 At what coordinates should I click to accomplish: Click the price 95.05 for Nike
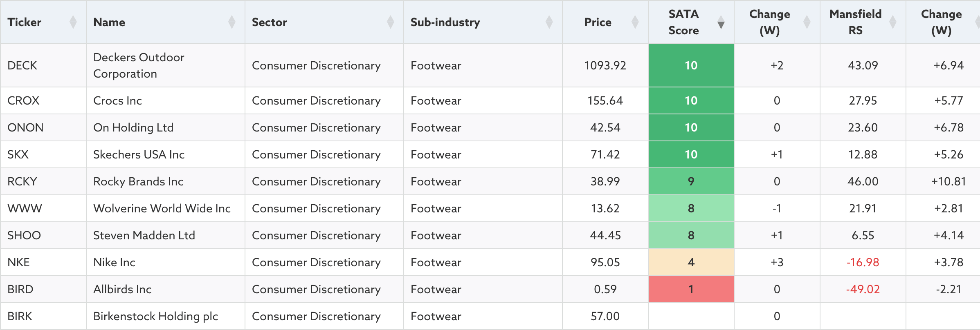605,262
